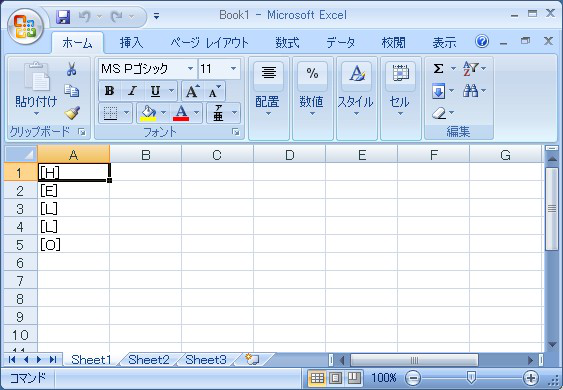Click the Find binoculars icon
This screenshot has height=390, width=563.
(470, 90)
